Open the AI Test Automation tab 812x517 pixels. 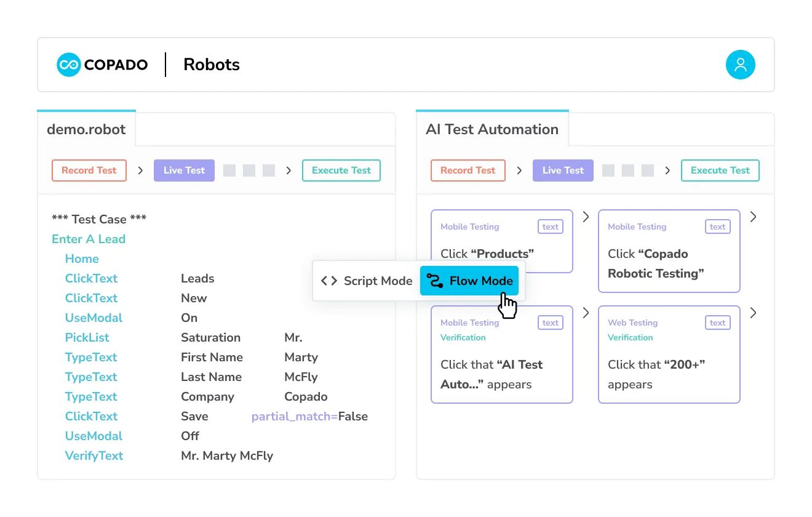[x=492, y=129]
